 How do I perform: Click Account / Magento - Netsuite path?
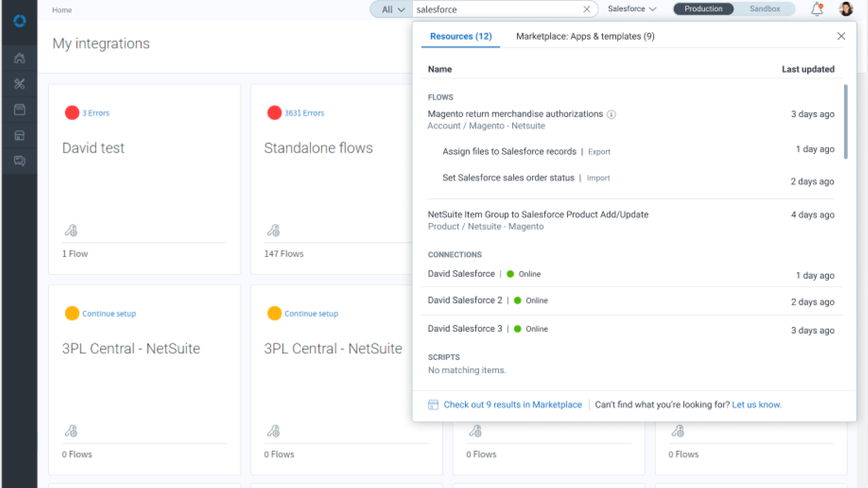[486, 126]
